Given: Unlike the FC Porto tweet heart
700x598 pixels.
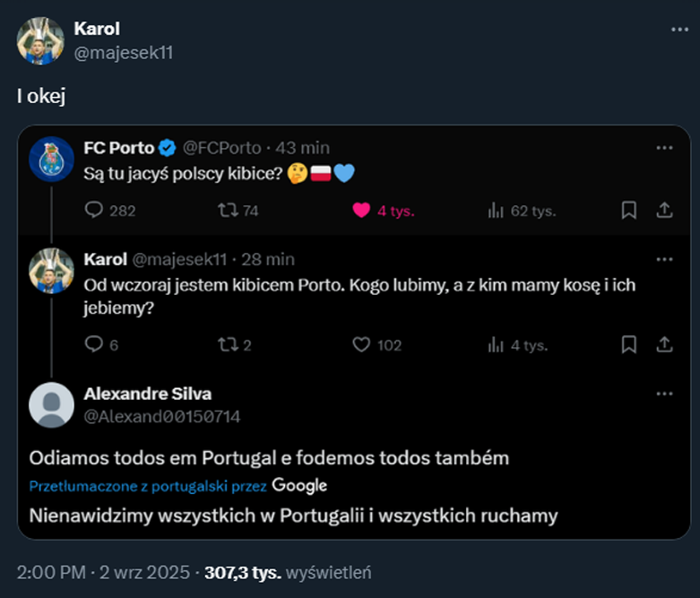Looking at the screenshot, I should 361,211.
